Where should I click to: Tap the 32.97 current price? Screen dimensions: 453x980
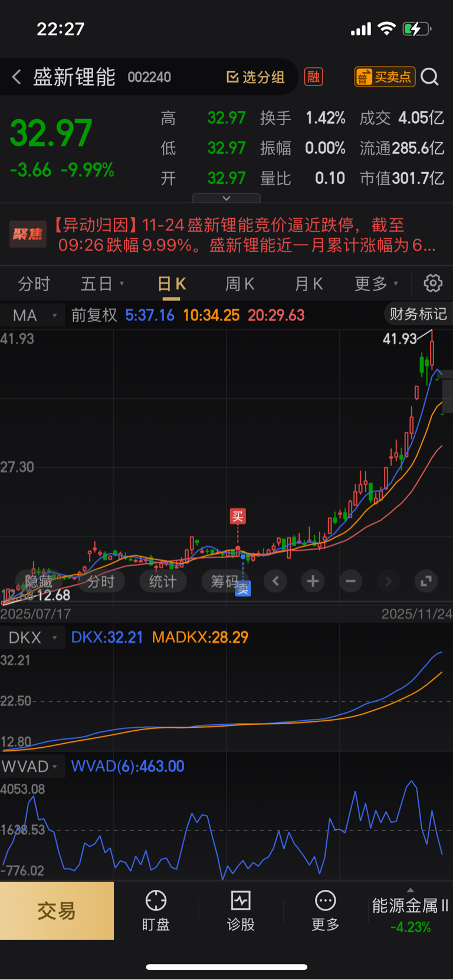51,133
